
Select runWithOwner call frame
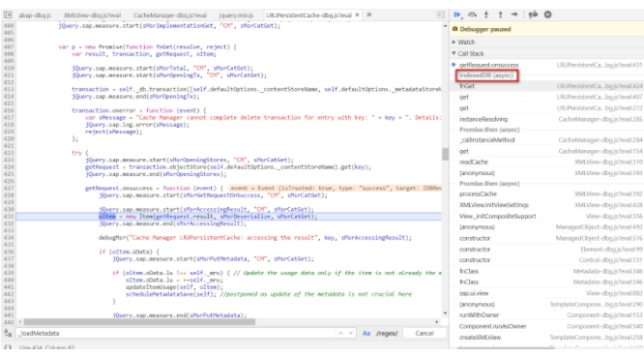[x=546, y=315]
